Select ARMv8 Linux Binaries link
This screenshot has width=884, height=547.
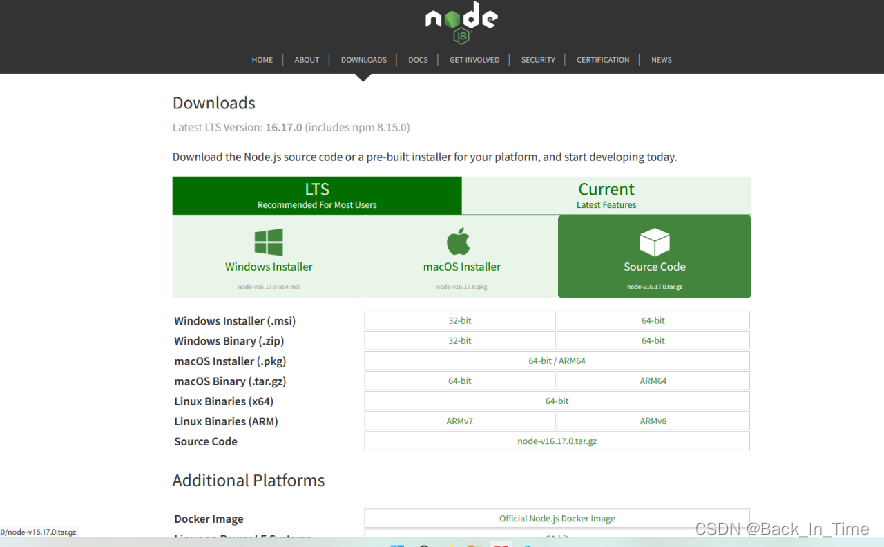pyautogui.click(x=653, y=421)
